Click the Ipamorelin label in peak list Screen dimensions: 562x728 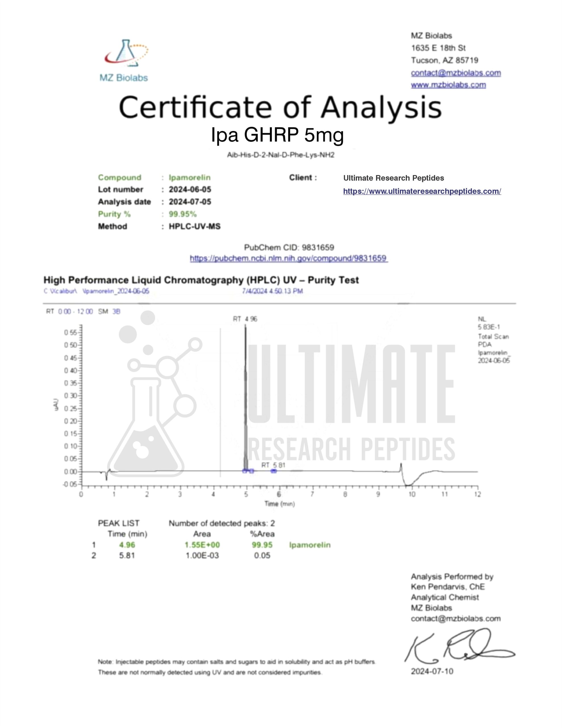pyautogui.click(x=310, y=545)
